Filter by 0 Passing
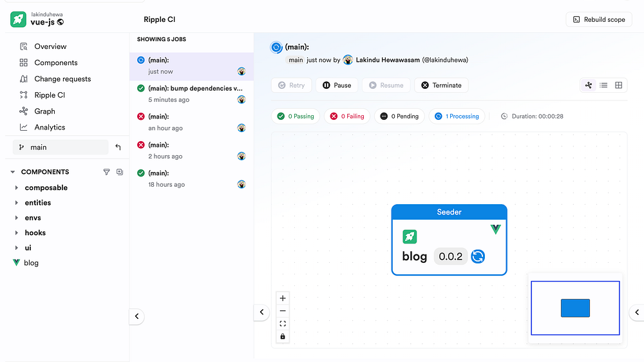Image resolution: width=644 pixels, height=362 pixels. click(x=296, y=117)
